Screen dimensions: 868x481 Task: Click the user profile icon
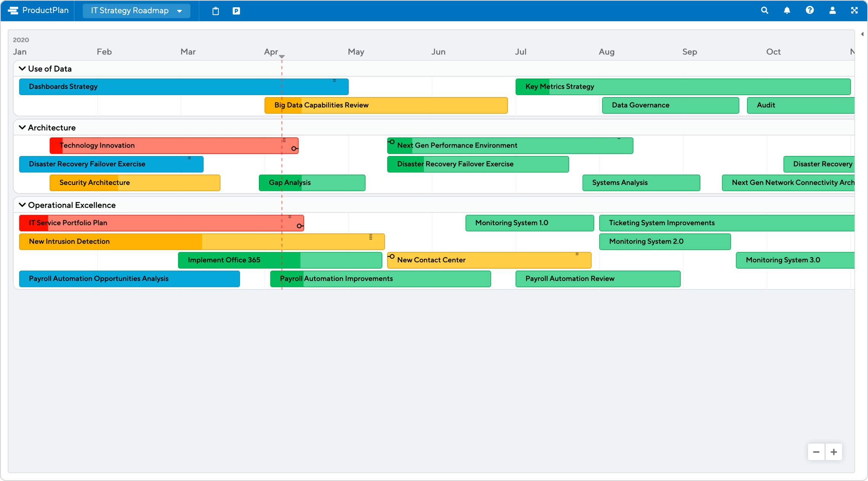[832, 10]
